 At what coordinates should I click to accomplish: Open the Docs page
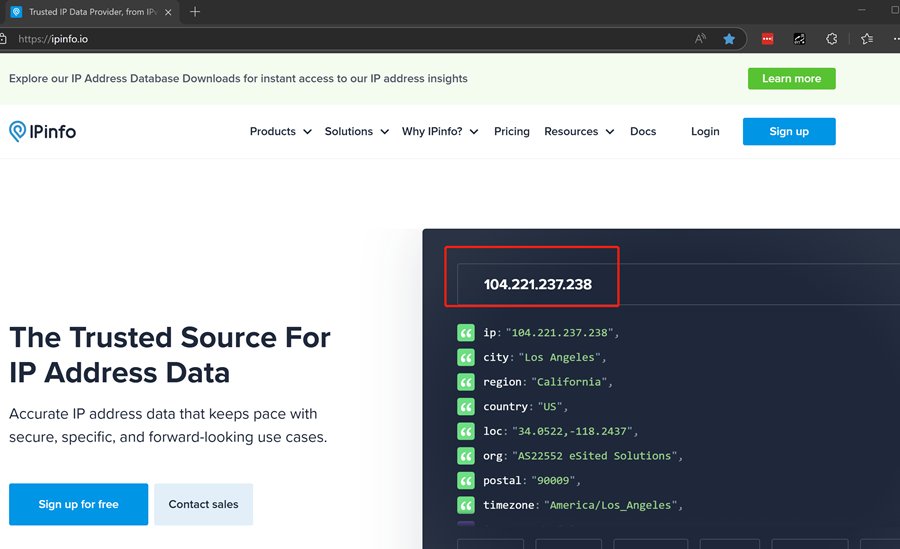pos(643,132)
